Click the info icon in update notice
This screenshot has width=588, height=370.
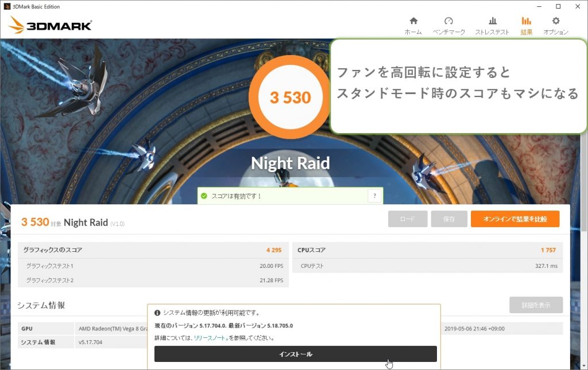point(157,313)
